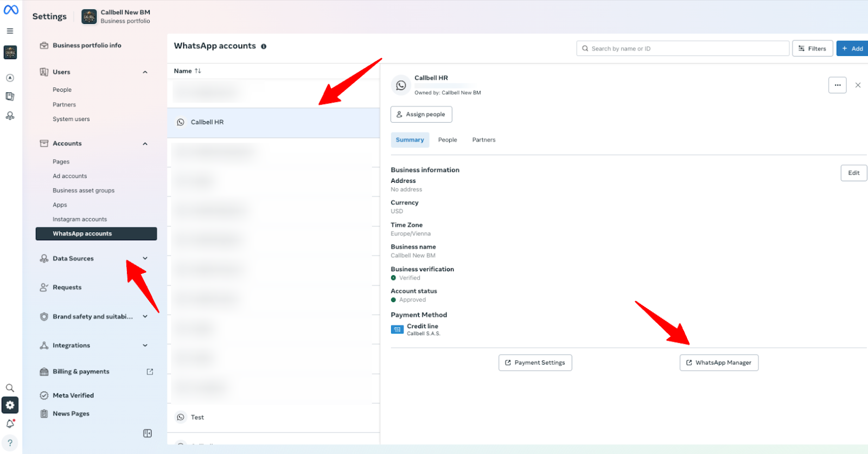
Task: Click the help question mark icon
Action: click(10, 443)
